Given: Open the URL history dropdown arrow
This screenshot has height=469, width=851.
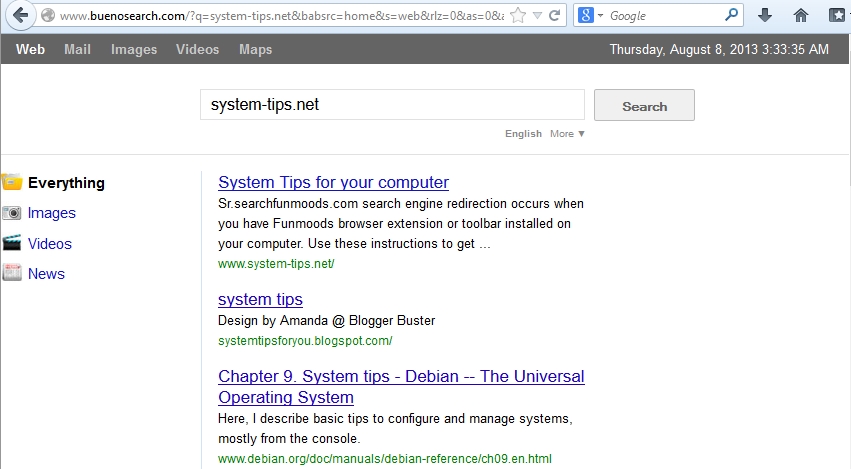Looking at the screenshot, I should pyautogui.click(x=538, y=16).
